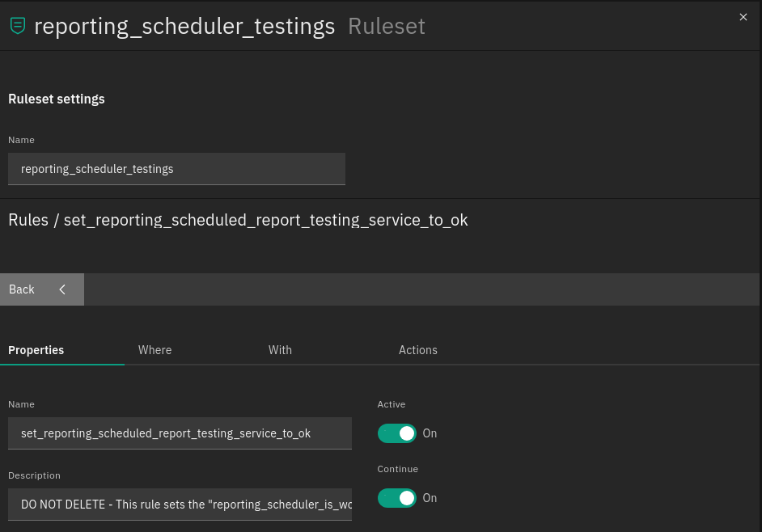
Task: Click the Rules breadcrumb link
Action: pyautogui.click(x=28, y=220)
